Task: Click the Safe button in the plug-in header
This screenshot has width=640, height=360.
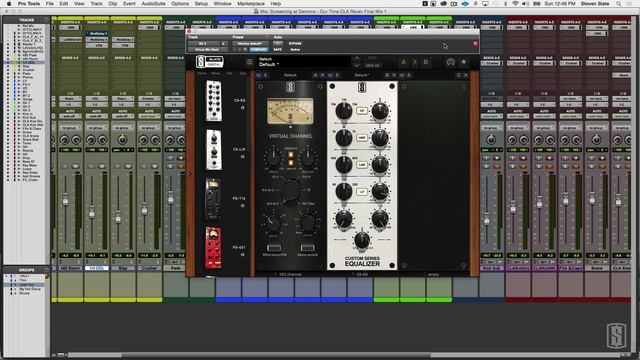Action: coord(278,49)
